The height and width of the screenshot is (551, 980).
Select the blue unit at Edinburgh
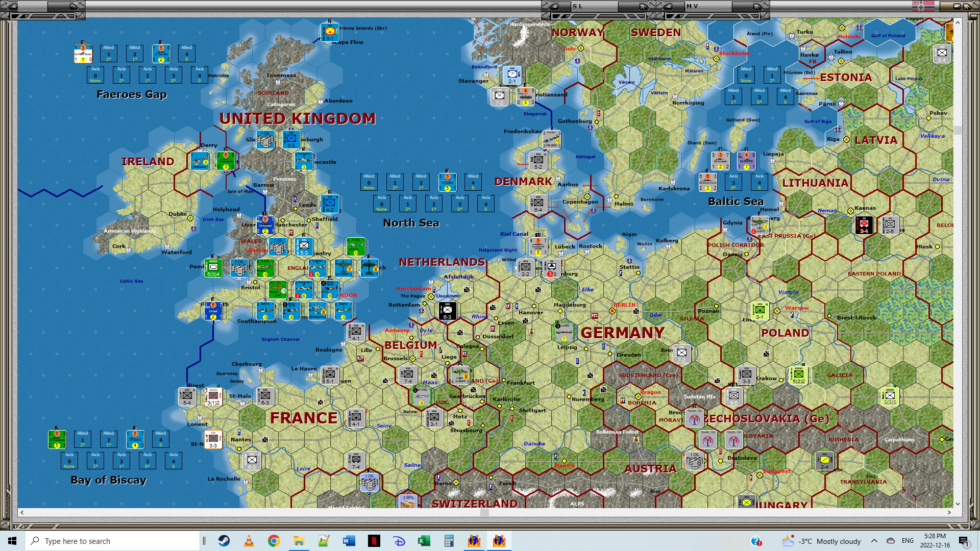[291, 139]
